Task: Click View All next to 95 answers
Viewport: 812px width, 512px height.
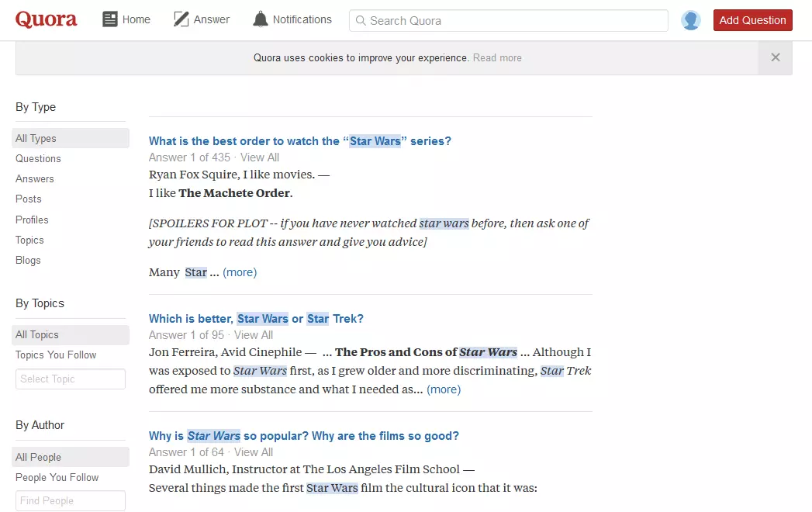Action: pos(254,335)
